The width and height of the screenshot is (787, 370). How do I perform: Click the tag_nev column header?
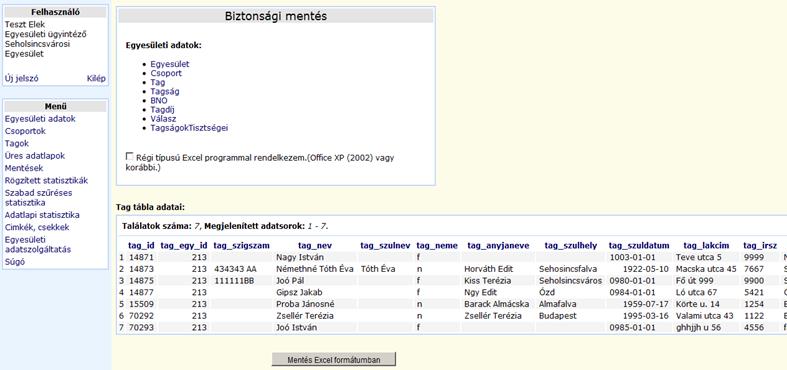coord(315,245)
